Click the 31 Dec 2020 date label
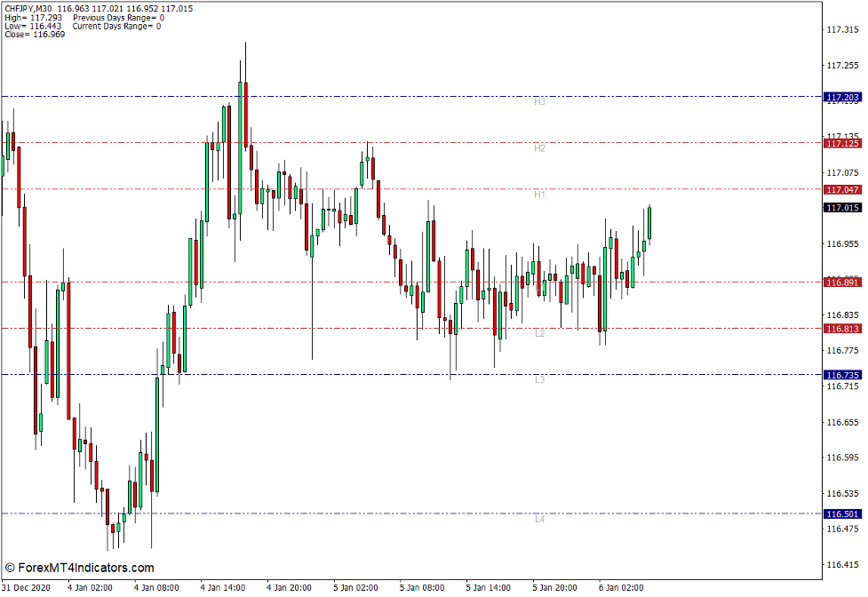This screenshot has height=597, width=868. (x=27, y=587)
